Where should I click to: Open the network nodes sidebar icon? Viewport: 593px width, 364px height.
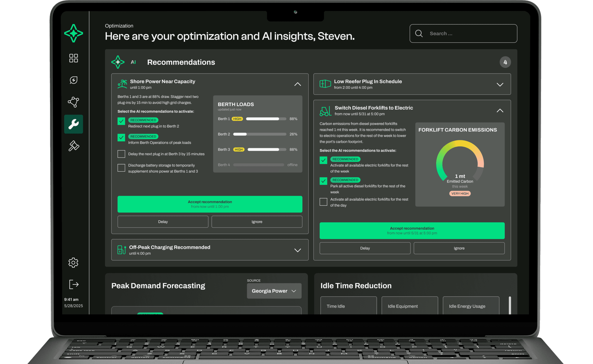[x=74, y=102]
